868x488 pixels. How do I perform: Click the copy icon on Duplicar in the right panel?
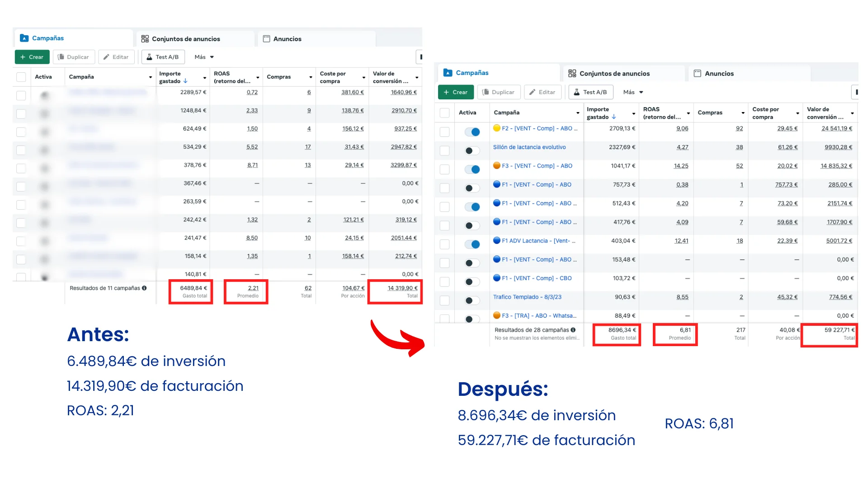click(486, 92)
